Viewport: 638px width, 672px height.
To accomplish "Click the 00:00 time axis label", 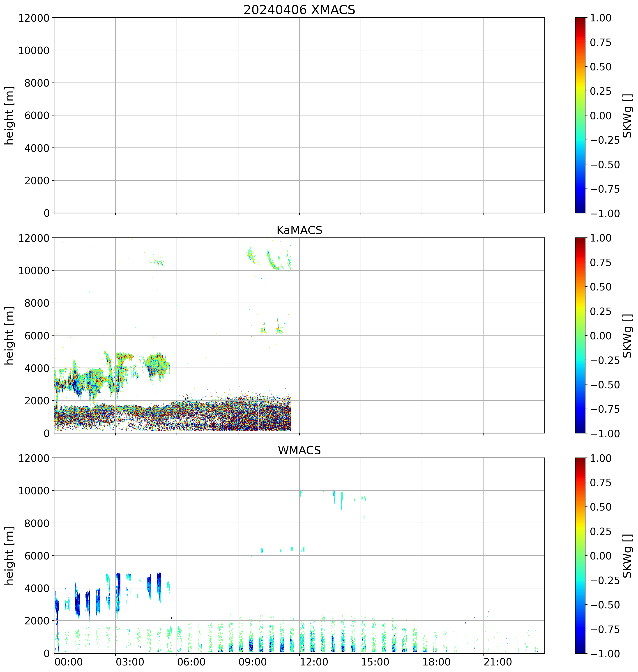I will [69, 662].
